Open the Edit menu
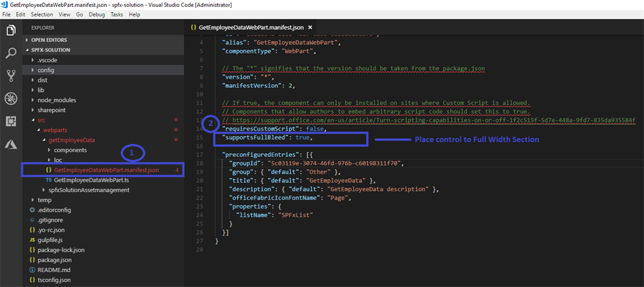The image size is (644, 287). (21, 14)
